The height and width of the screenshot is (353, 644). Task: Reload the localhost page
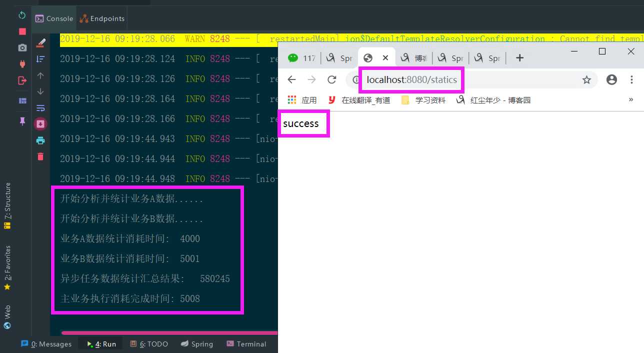tap(331, 79)
